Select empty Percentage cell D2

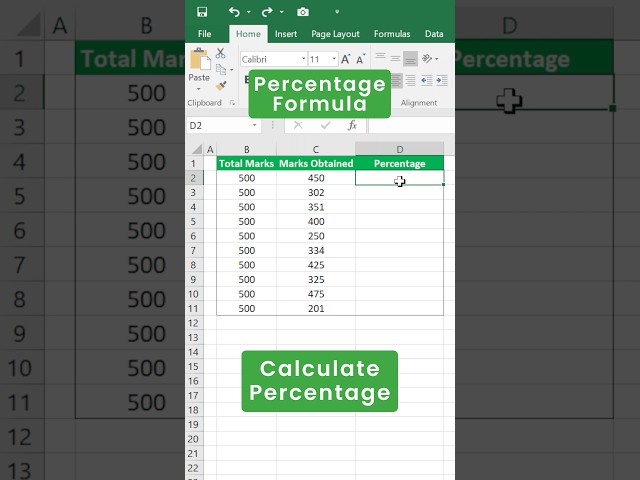[400, 178]
